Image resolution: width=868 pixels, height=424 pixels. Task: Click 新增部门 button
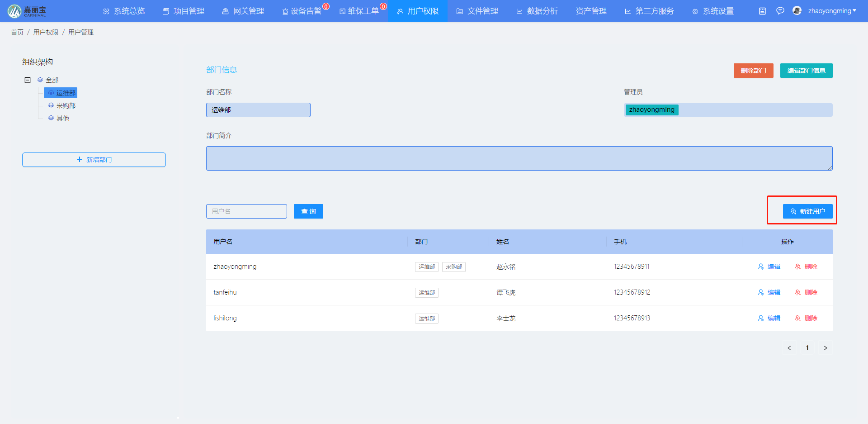(94, 160)
